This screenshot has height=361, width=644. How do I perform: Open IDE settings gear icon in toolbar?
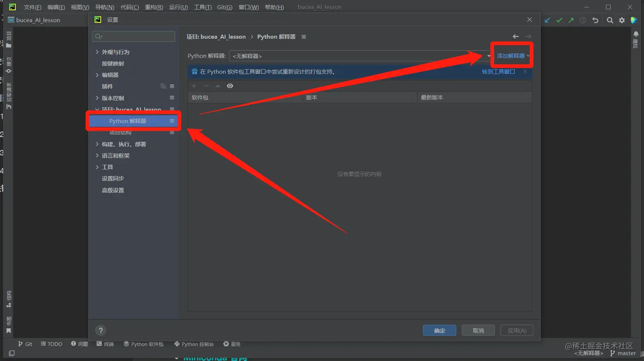tap(622, 20)
